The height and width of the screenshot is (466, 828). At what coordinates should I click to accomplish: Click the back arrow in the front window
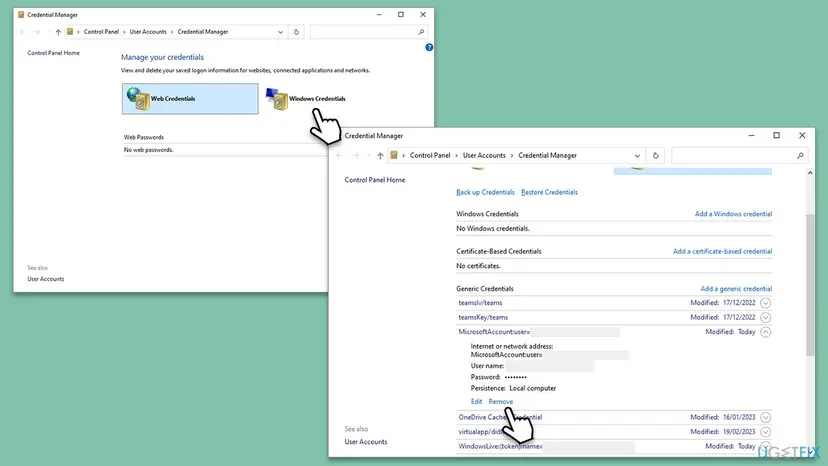click(340, 155)
